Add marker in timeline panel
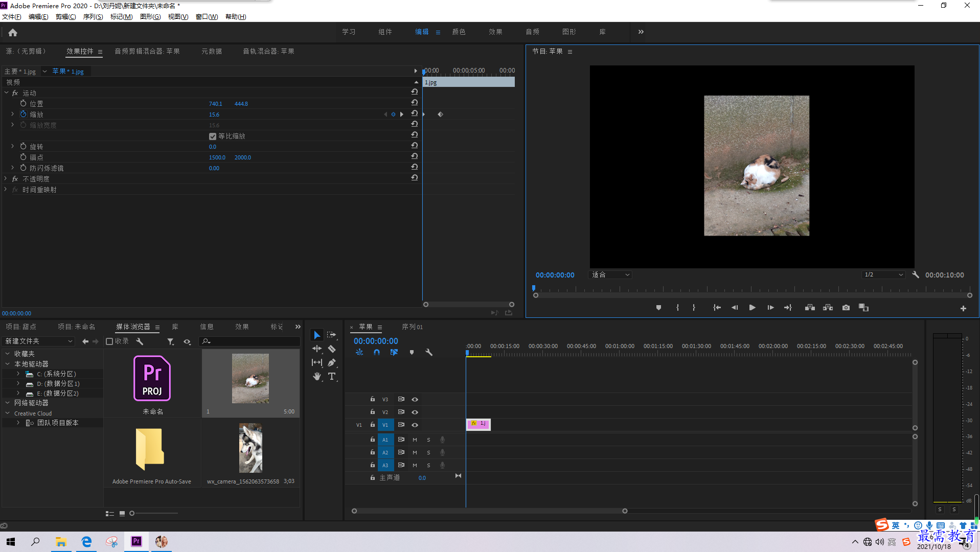Image resolution: width=980 pixels, height=552 pixels. pos(412,352)
